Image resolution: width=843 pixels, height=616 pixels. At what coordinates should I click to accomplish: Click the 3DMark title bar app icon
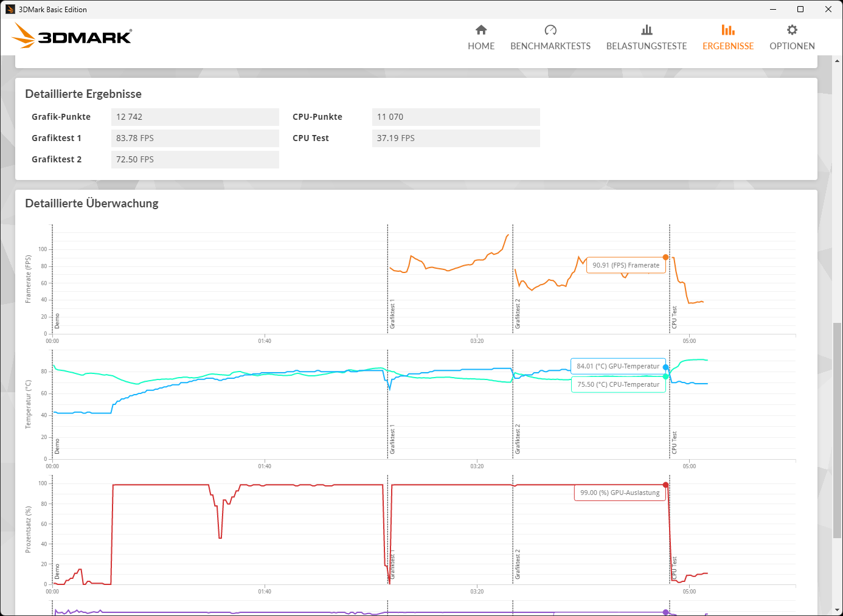tap(10, 9)
